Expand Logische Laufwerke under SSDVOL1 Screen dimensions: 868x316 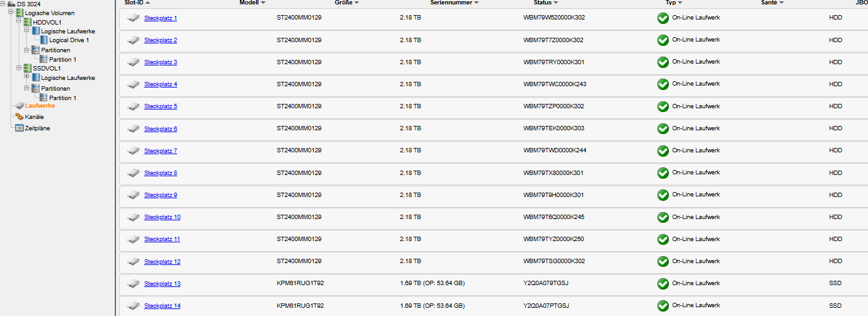point(26,77)
